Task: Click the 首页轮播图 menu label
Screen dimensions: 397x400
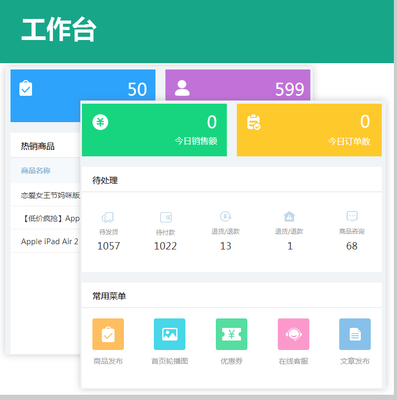Action: [170, 361]
